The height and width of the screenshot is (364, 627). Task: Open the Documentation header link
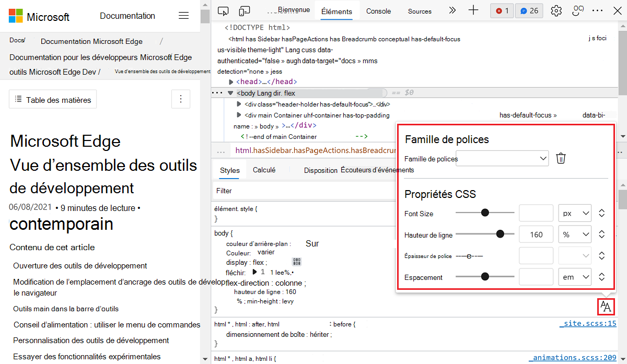point(127,16)
